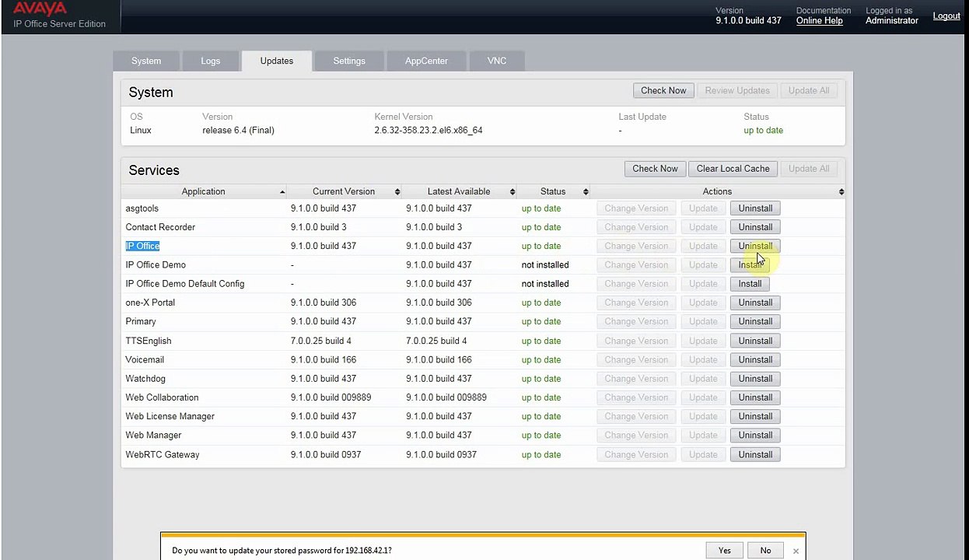Uninstall Watchdog service
Image resolution: width=969 pixels, height=560 pixels.
tap(755, 379)
